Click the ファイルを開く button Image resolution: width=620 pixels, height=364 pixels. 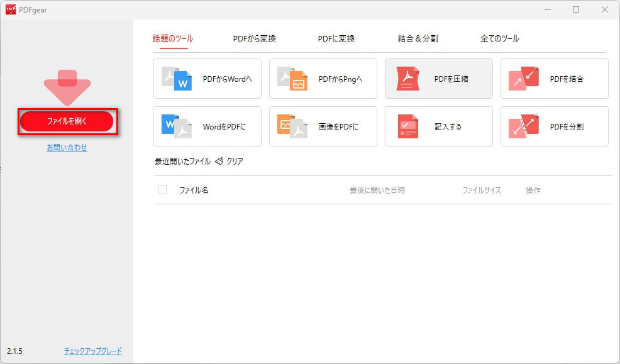click(66, 121)
